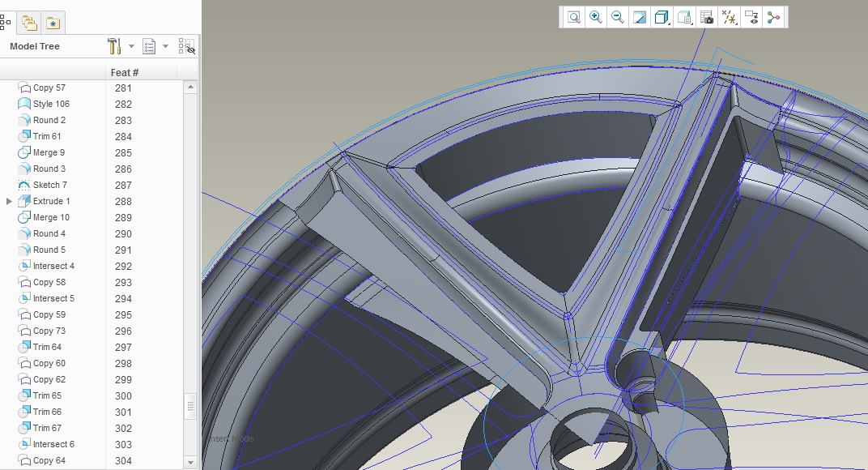The image size is (868, 470).
Task: Click the Model Tree panel title
Action: tap(34, 46)
